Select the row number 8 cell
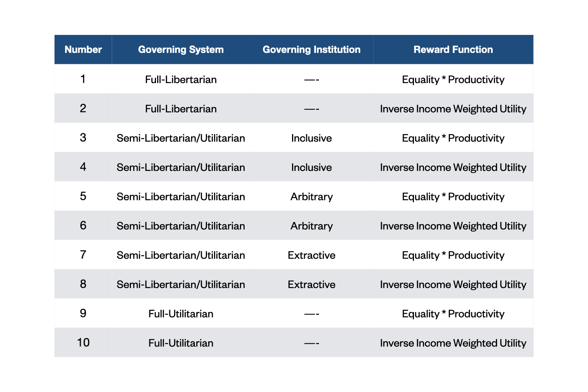This screenshot has width=588, height=392. pos(83,284)
